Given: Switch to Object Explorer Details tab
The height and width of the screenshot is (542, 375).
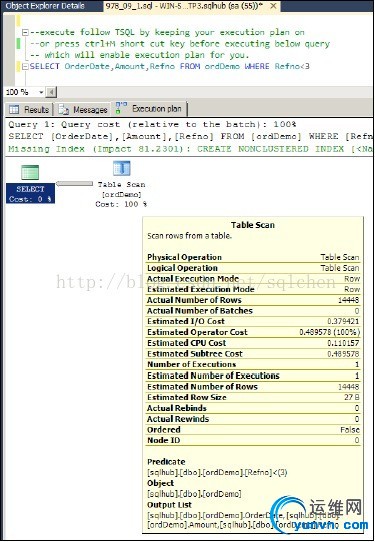Looking at the screenshot, I should tap(45, 6).
